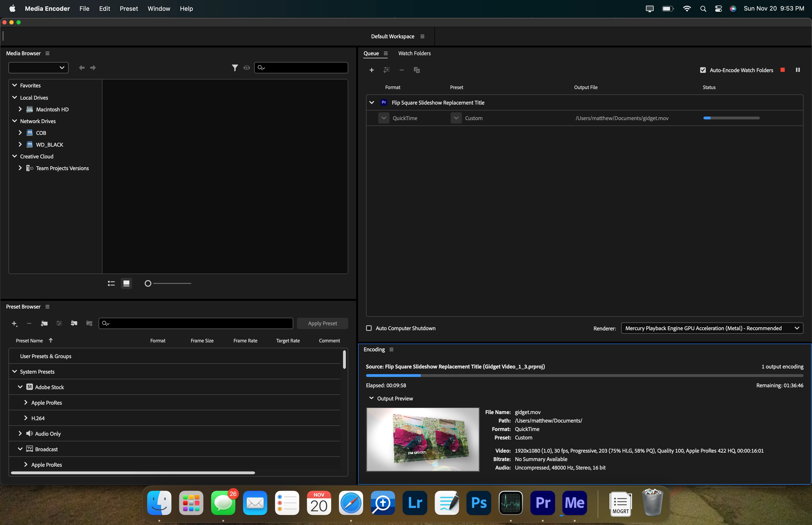Open Premiere Pro from the Dock
This screenshot has width=812, height=525.
click(x=543, y=502)
